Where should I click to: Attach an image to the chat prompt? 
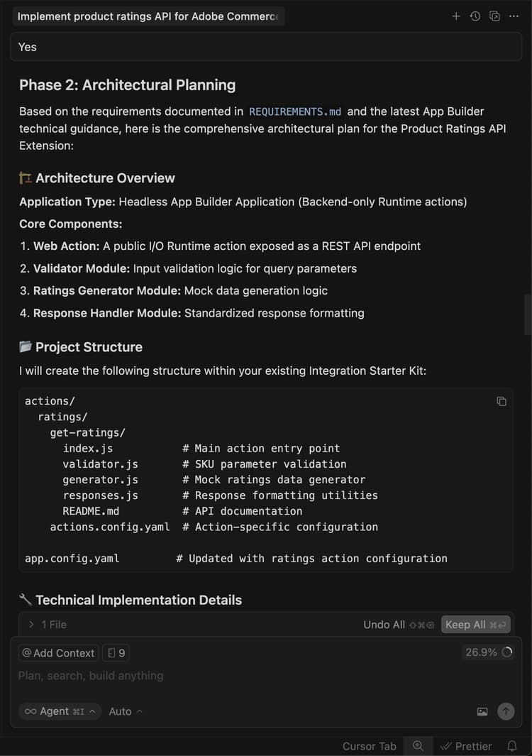[482, 711]
